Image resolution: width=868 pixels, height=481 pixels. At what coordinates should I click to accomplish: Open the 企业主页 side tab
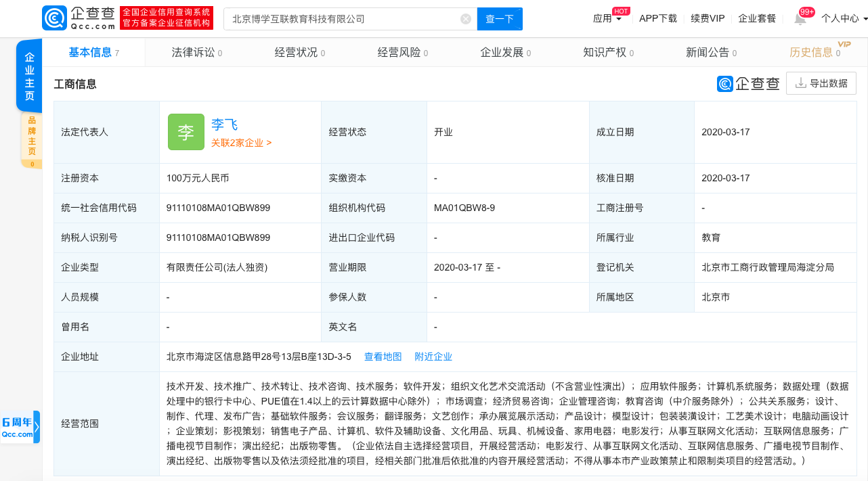(29, 76)
